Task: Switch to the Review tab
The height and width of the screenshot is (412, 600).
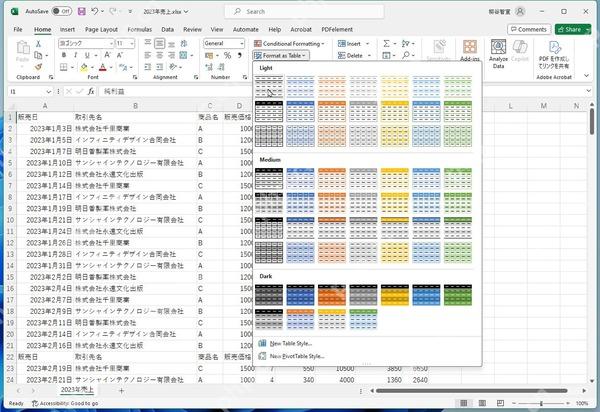Action: 192,29
